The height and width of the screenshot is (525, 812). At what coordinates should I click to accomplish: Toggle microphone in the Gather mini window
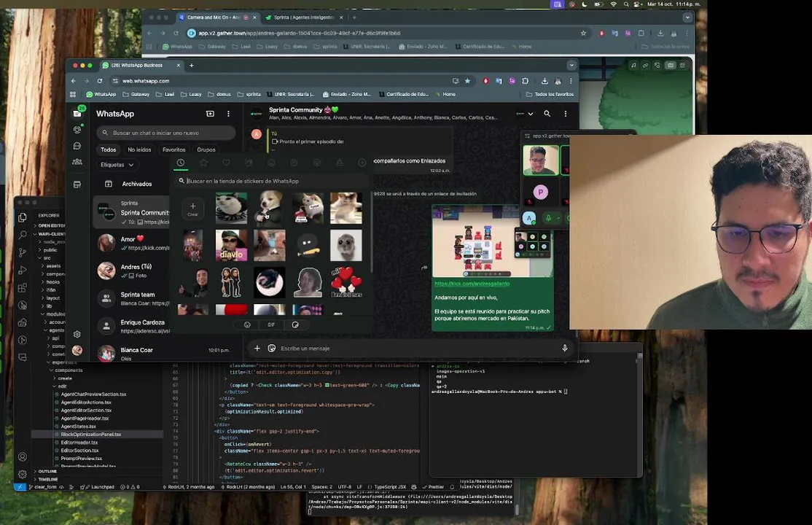coord(548,218)
